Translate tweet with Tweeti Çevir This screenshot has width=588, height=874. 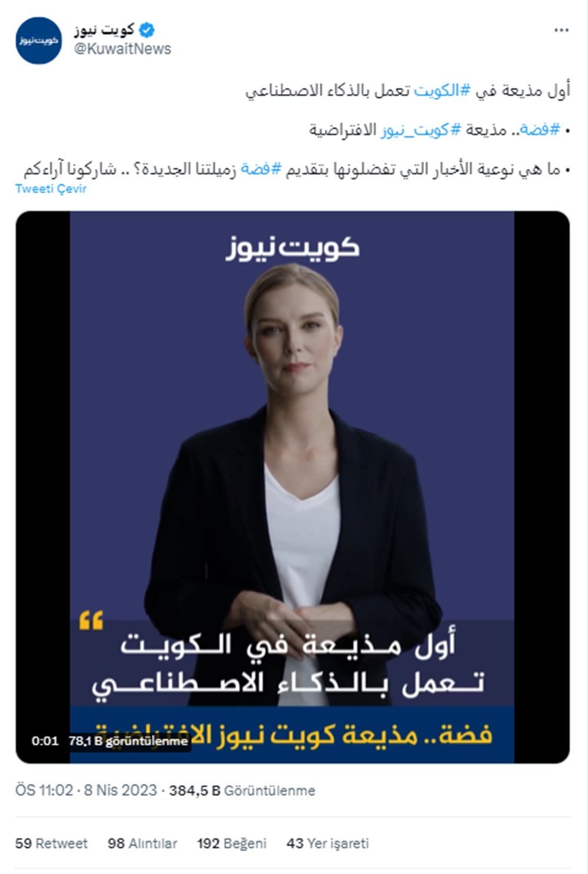51,189
